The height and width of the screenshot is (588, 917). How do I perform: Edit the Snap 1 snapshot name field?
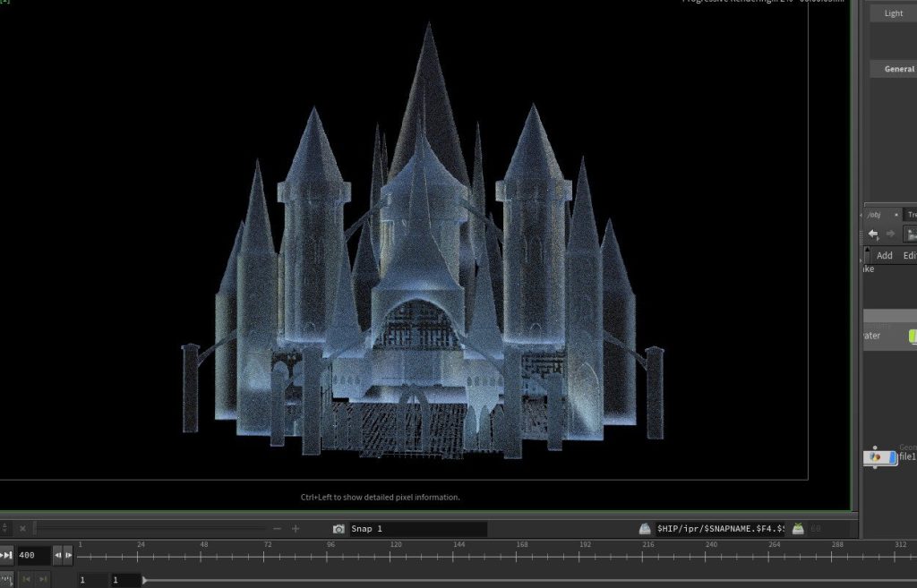418,529
